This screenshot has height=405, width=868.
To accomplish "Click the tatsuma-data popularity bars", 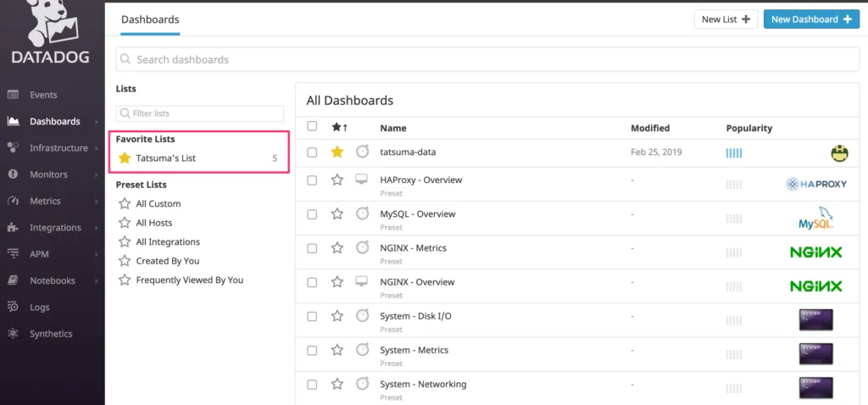I will coord(734,153).
